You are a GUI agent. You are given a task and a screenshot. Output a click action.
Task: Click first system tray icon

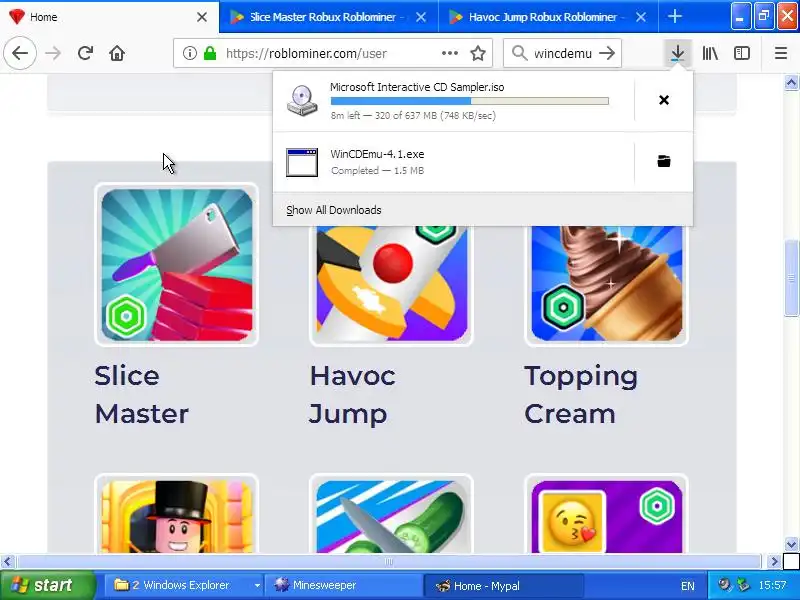(723, 585)
